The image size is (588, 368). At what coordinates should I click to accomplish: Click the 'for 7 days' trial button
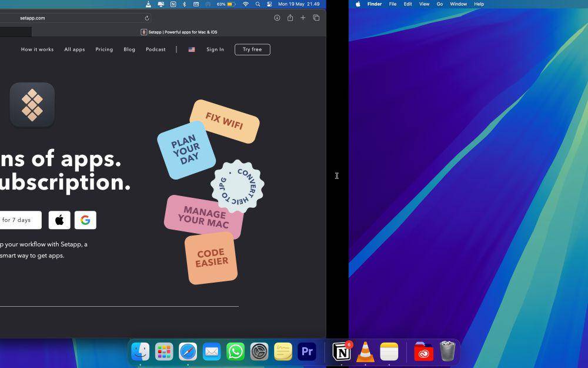coord(21,220)
